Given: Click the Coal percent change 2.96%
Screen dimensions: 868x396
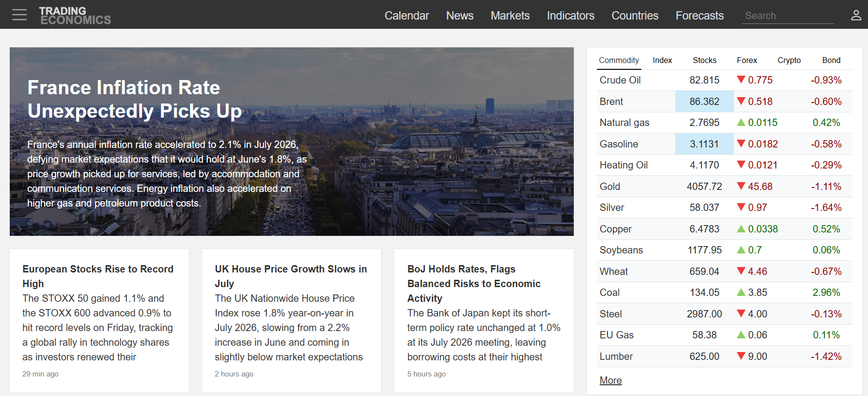Looking at the screenshot, I should pos(826,292).
